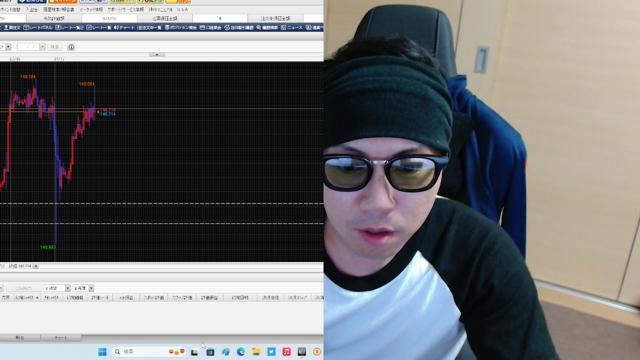Open Microsoft Edge from the taskbar
Viewport: 640px width, 360px height.
[x=241, y=351]
